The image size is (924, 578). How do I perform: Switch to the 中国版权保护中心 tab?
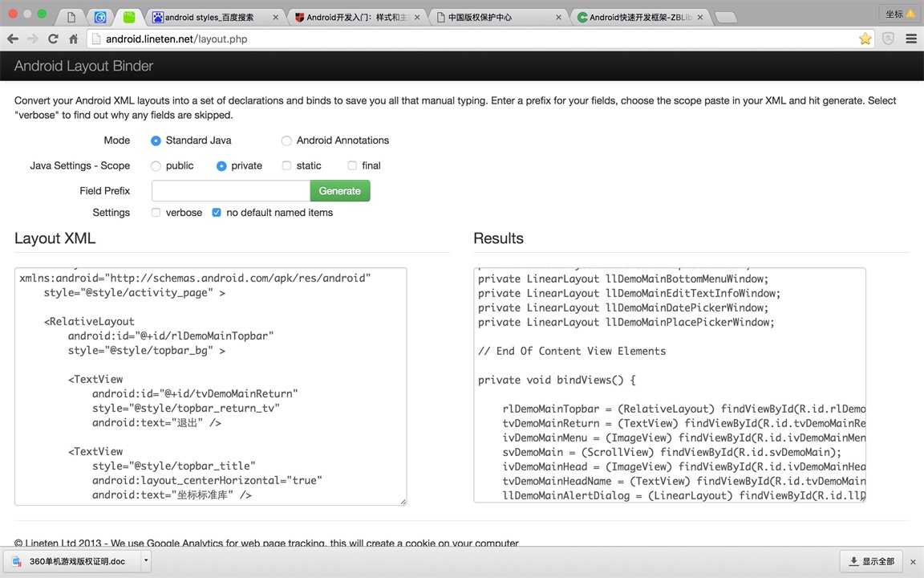click(x=497, y=17)
